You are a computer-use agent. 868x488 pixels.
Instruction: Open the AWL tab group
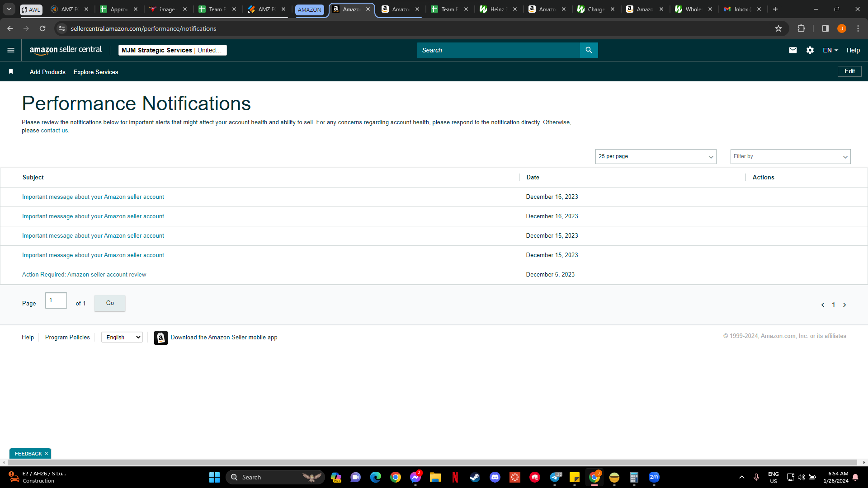coord(31,9)
